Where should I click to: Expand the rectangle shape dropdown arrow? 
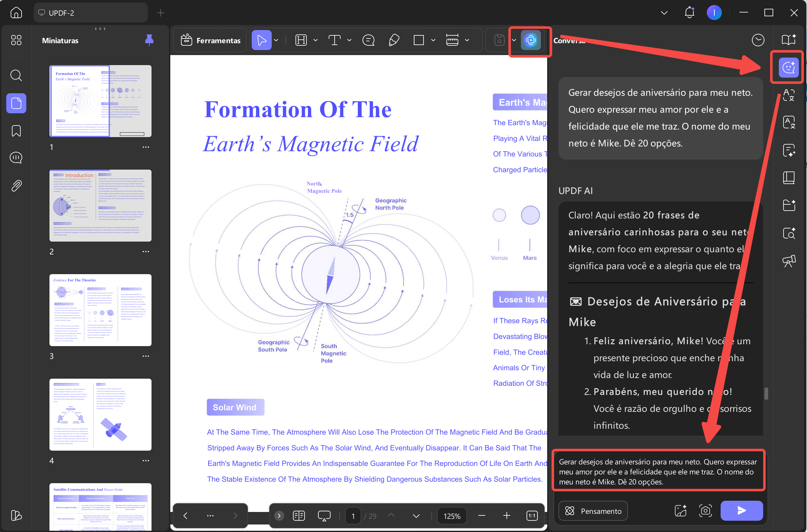(x=433, y=40)
